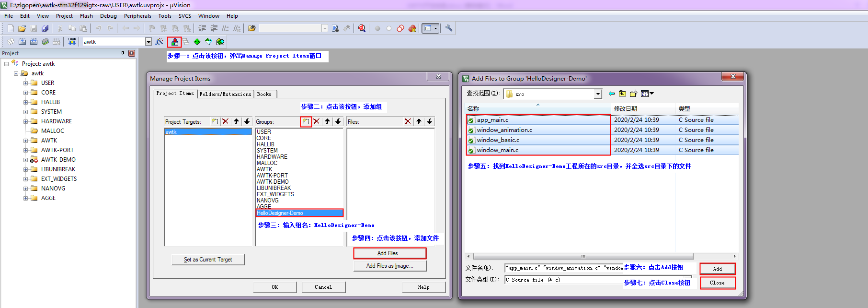Click Cancel in Manage Project Items
The height and width of the screenshot is (308, 868).
[323, 287]
